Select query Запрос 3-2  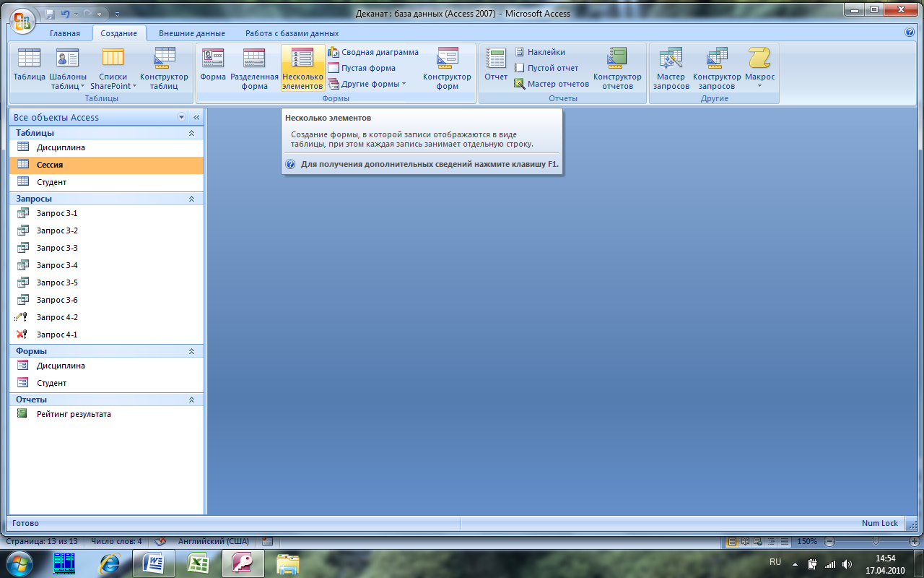(x=107, y=230)
